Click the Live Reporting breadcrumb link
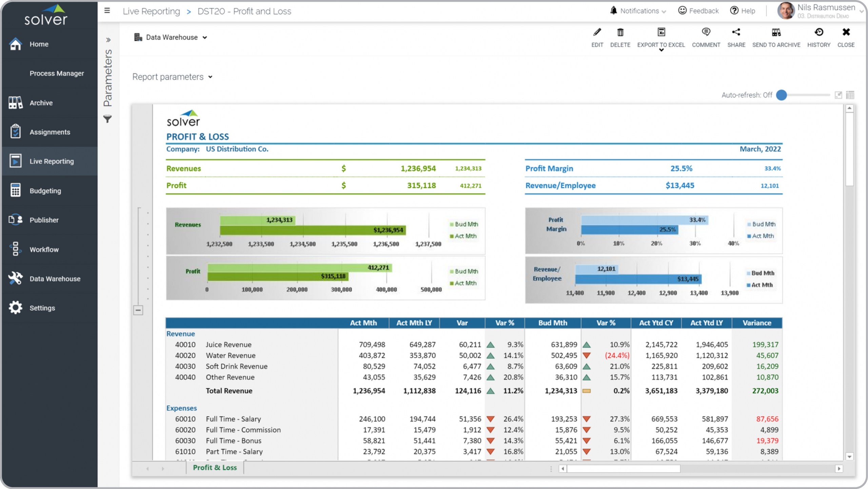The width and height of the screenshot is (868, 489). click(x=151, y=11)
